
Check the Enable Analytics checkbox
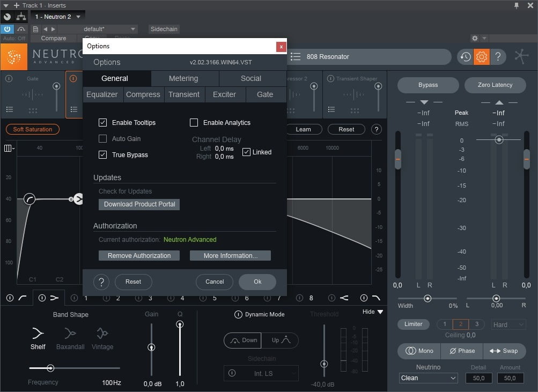(x=194, y=122)
